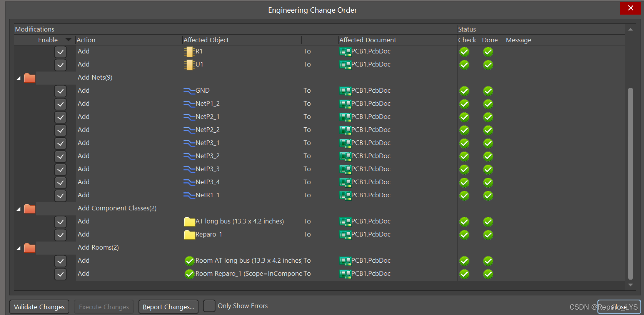Click the green Done status icon for NetP3_3
The image size is (644, 315).
coord(488,169)
